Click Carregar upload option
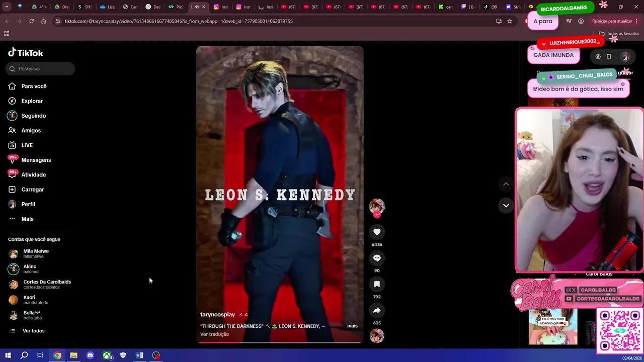This screenshot has height=362, width=644. point(26,190)
